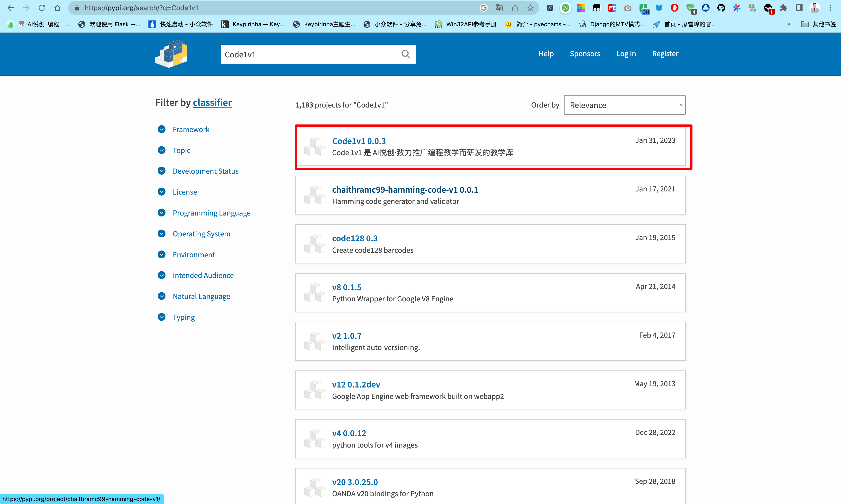Open the Django MTV bookmark
The image size is (841, 504).
point(612,24)
